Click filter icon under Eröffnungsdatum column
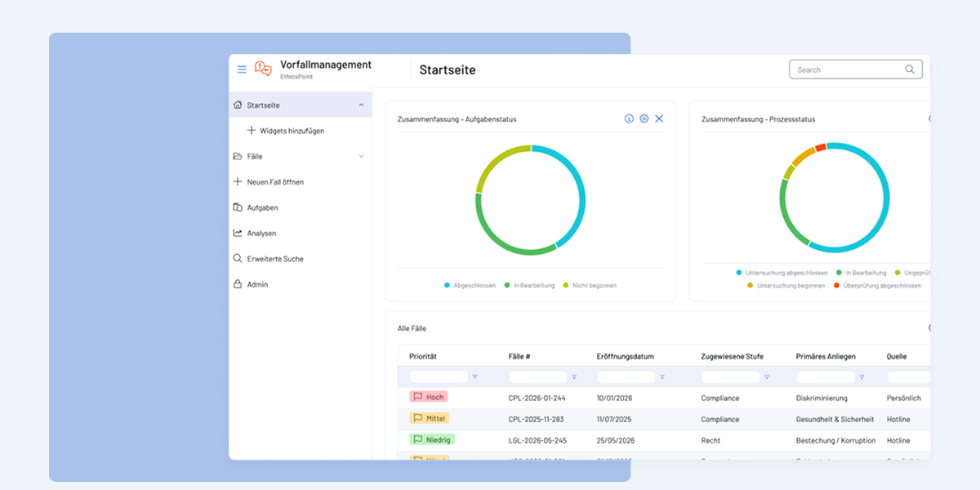 click(x=662, y=377)
